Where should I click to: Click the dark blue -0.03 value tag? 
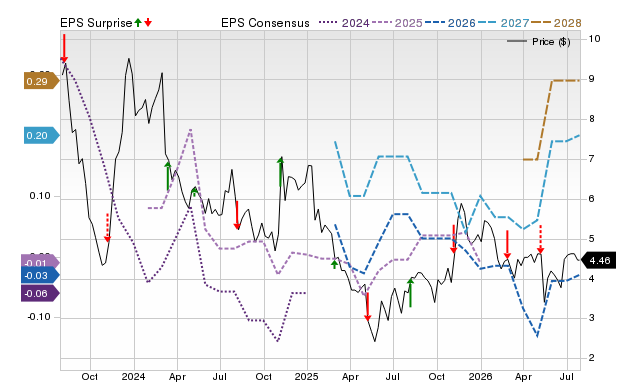[40, 275]
